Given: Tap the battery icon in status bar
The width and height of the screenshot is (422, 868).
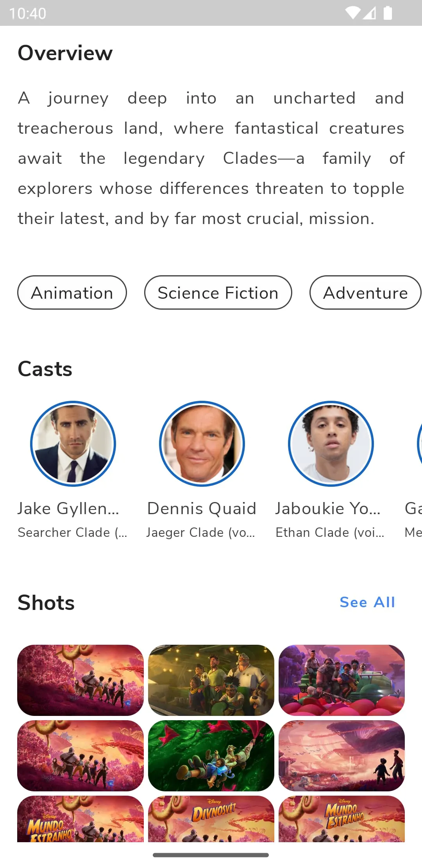Looking at the screenshot, I should coord(388,13).
